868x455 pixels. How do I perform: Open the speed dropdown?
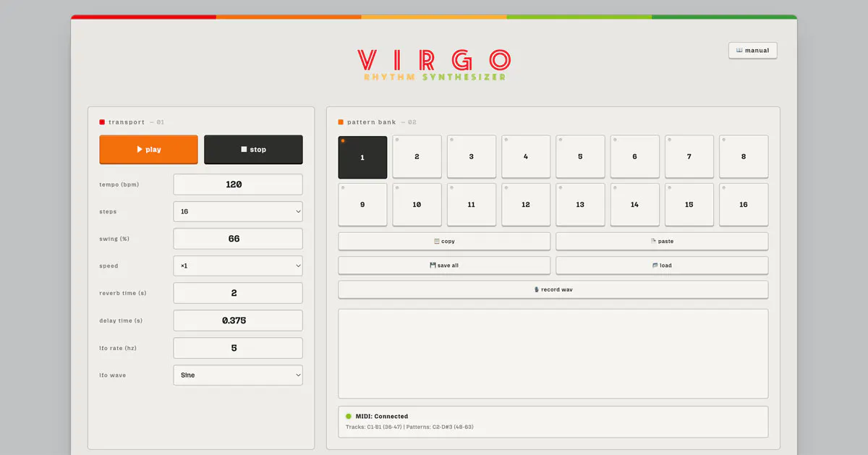pyautogui.click(x=238, y=265)
